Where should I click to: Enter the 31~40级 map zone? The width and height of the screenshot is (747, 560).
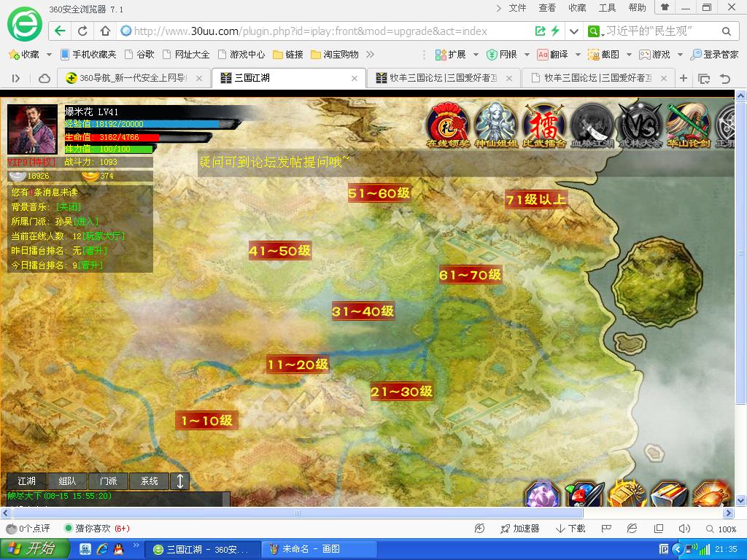click(363, 311)
